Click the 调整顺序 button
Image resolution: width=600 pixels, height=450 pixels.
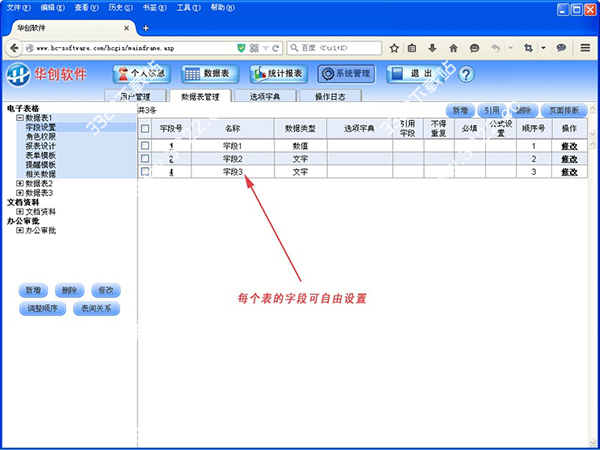[x=42, y=308]
